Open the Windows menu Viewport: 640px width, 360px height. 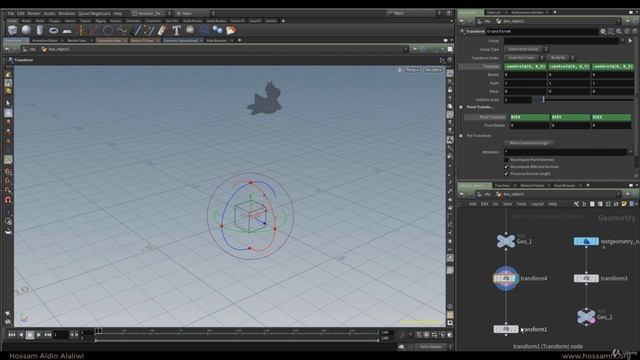67,13
